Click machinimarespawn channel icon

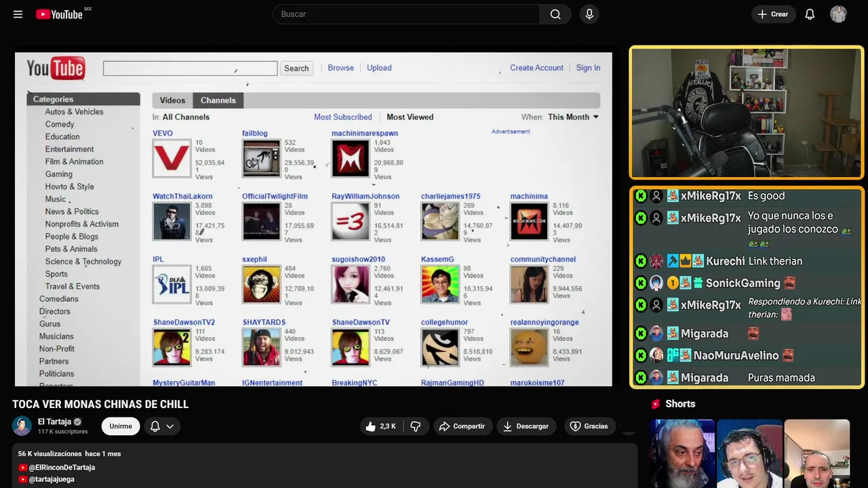[351, 159]
